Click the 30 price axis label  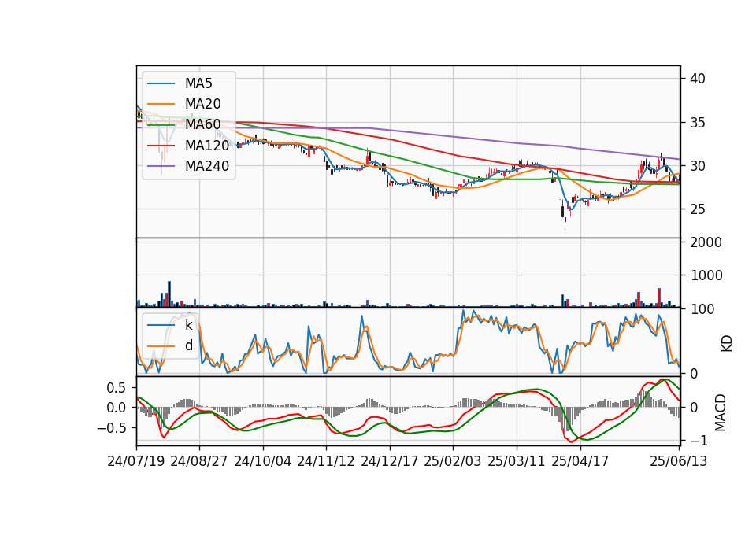click(697, 166)
